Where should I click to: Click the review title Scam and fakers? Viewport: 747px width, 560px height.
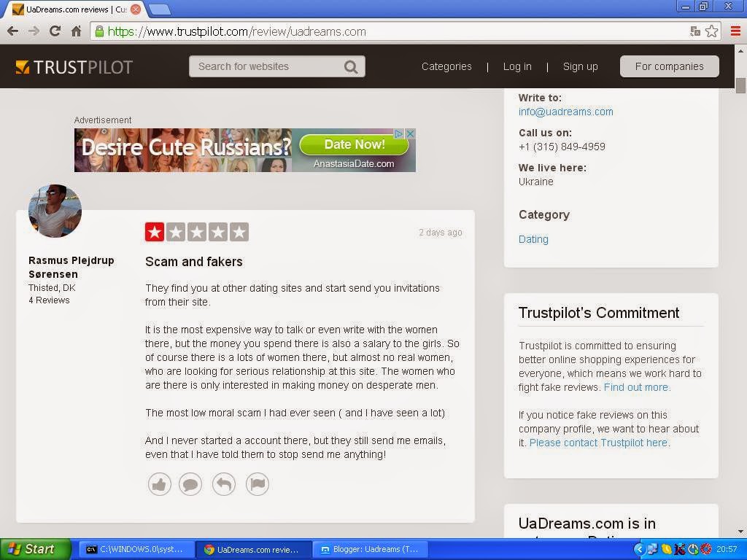click(x=194, y=262)
